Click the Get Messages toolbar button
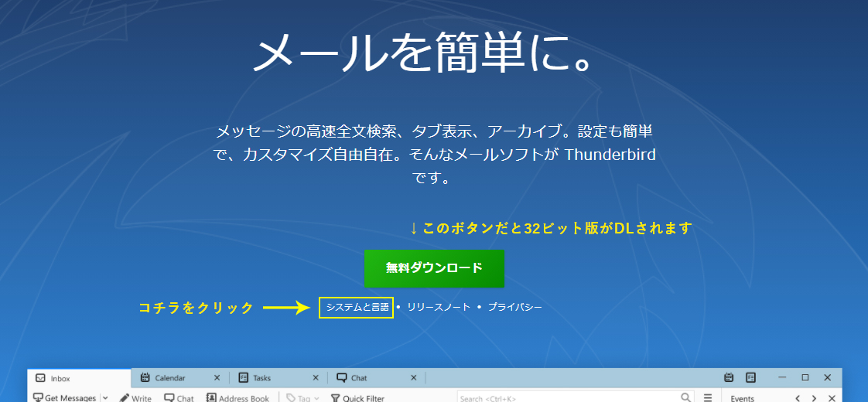The image size is (868, 402). pos(65,397)
